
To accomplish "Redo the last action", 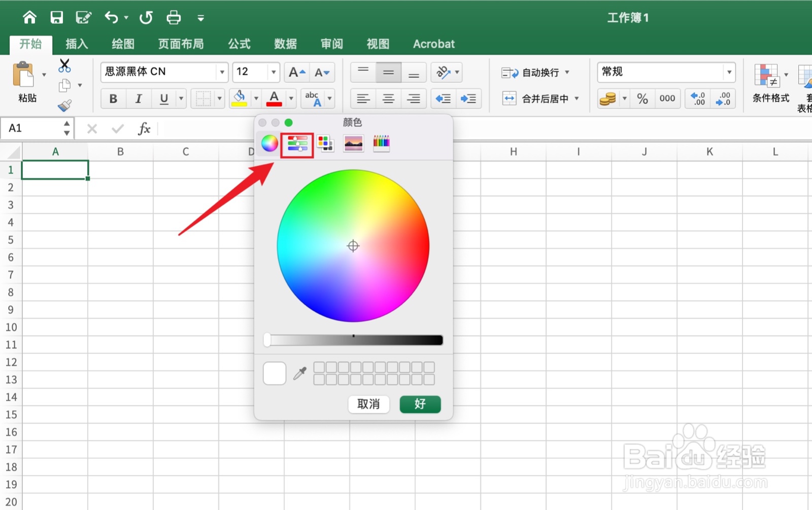I will coord(146,18).
